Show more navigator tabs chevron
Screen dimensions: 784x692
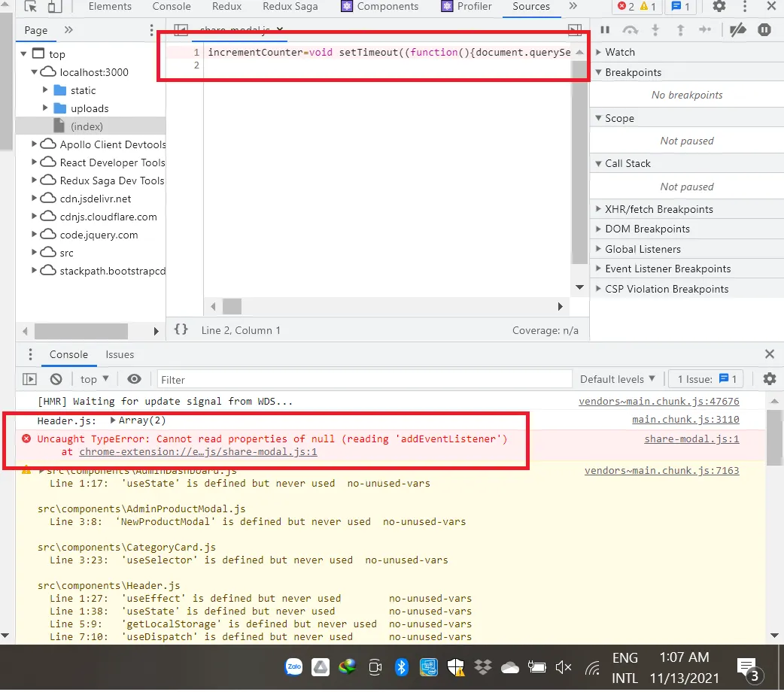click(x=68, y=30)
